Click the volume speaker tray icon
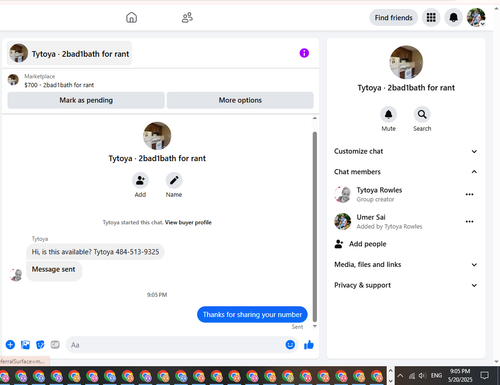The height and width of the screenshot is (385, 500). point(422,376)
